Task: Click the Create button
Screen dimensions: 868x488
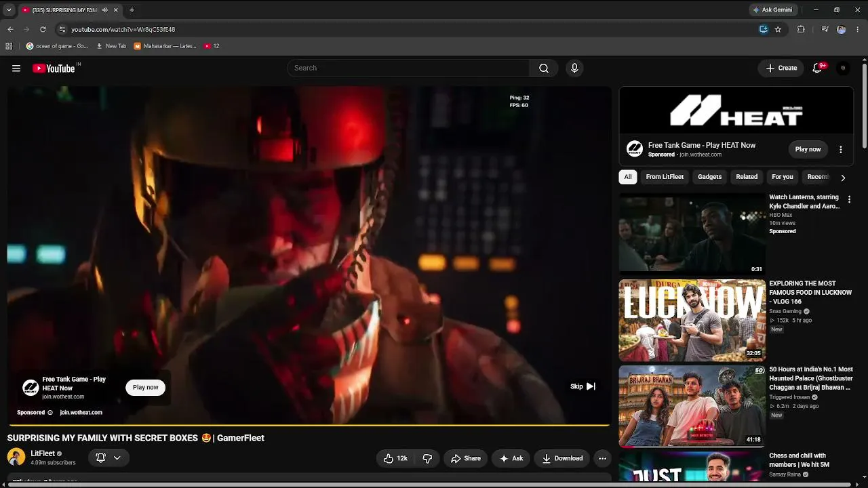Action: pyautogui.click(x=781, y=68)
